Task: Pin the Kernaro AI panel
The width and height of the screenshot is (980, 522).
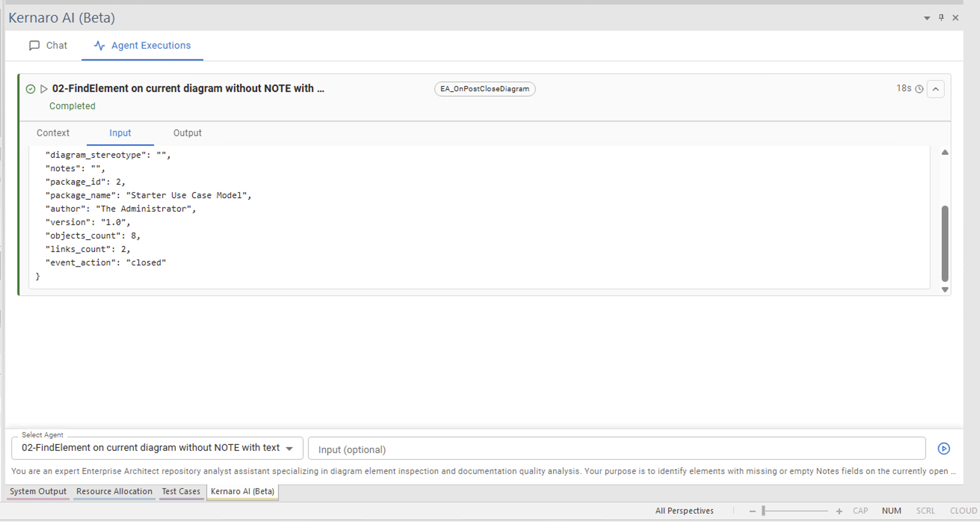Action: click(x=941, y=18)
